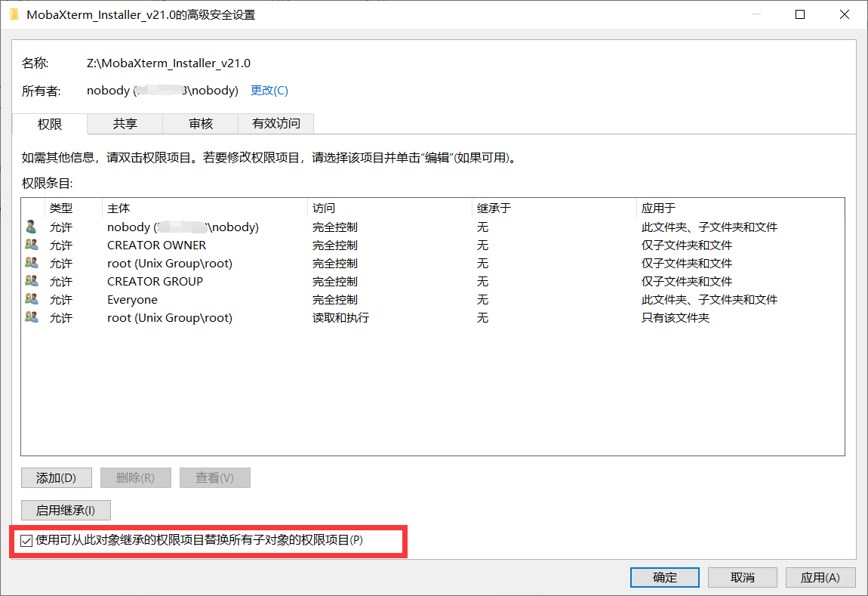Viewport: 868px width, 596px height.
Task: Click the user icon beside the nobody entry
Action: coord(32,227)
